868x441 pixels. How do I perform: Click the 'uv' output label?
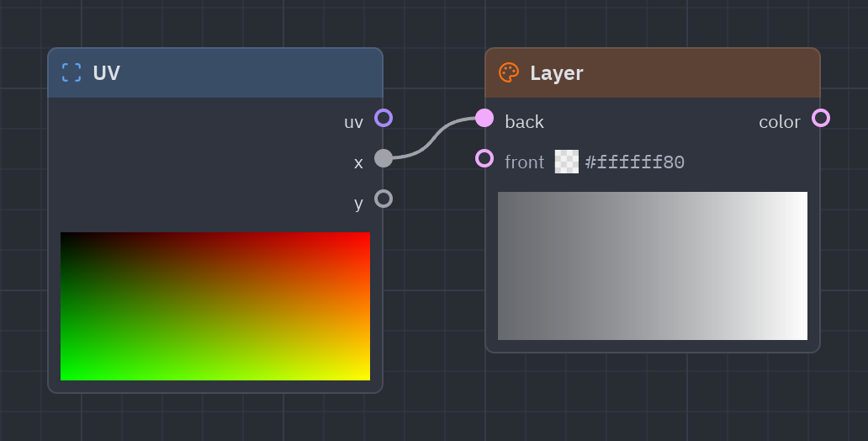pos(354,122)
